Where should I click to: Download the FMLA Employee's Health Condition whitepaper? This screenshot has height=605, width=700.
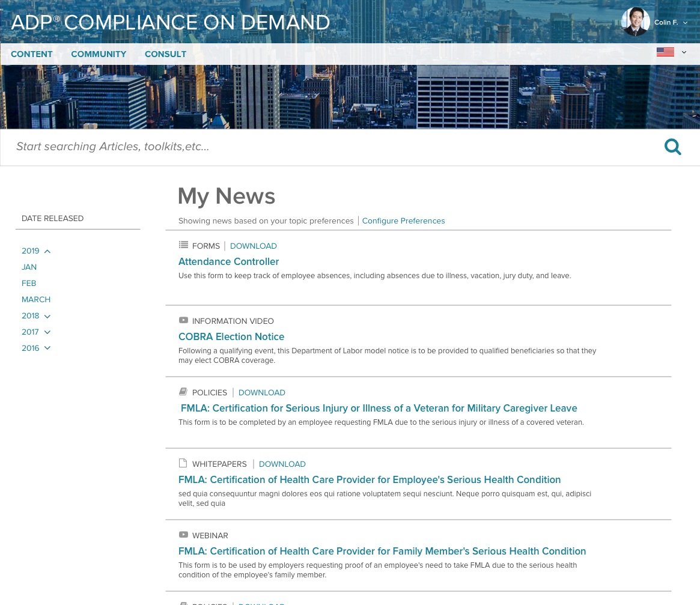click(282, 464)
